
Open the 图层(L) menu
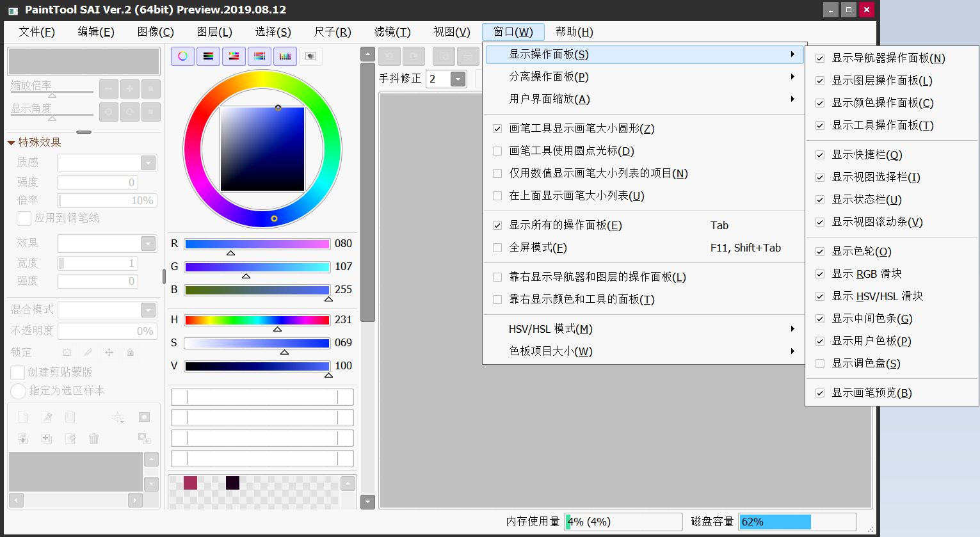[214, 32]
